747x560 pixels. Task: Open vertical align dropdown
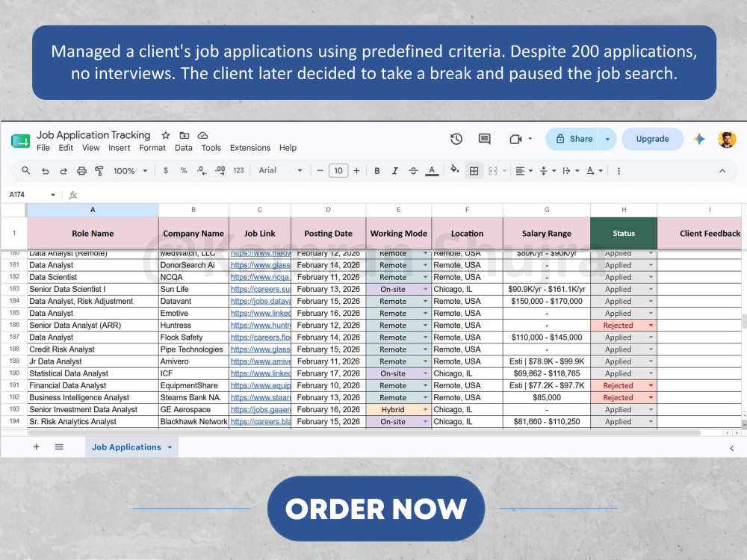pyautogui.click(x=548, y=171)
